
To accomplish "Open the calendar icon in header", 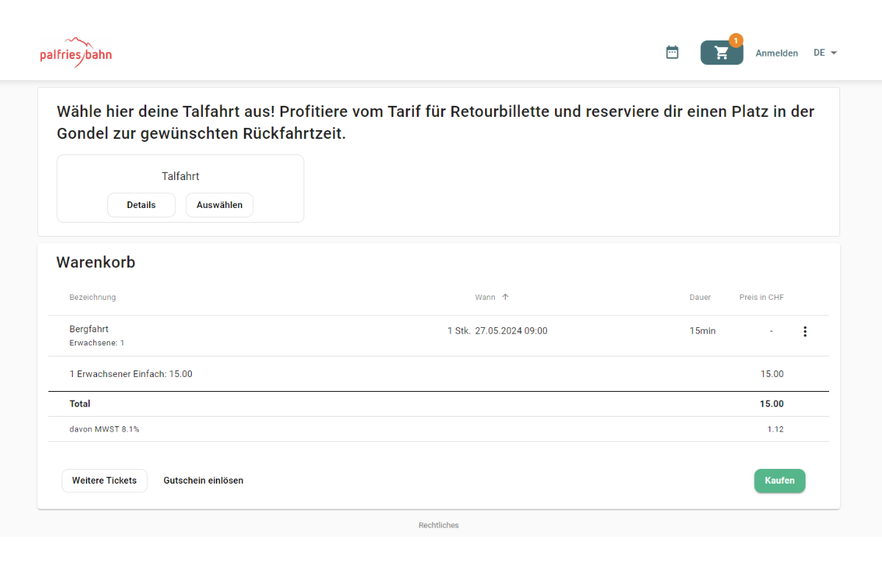I will [x=672, y=52].
